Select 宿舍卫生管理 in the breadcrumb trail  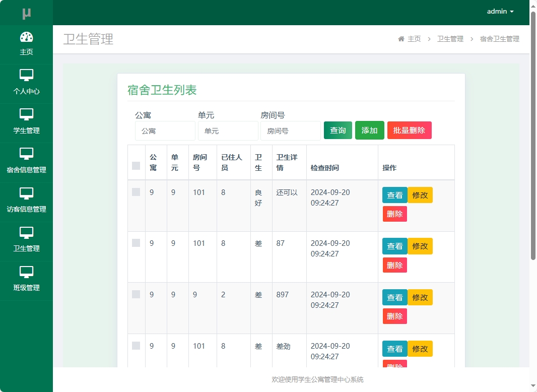click(499, 38)
